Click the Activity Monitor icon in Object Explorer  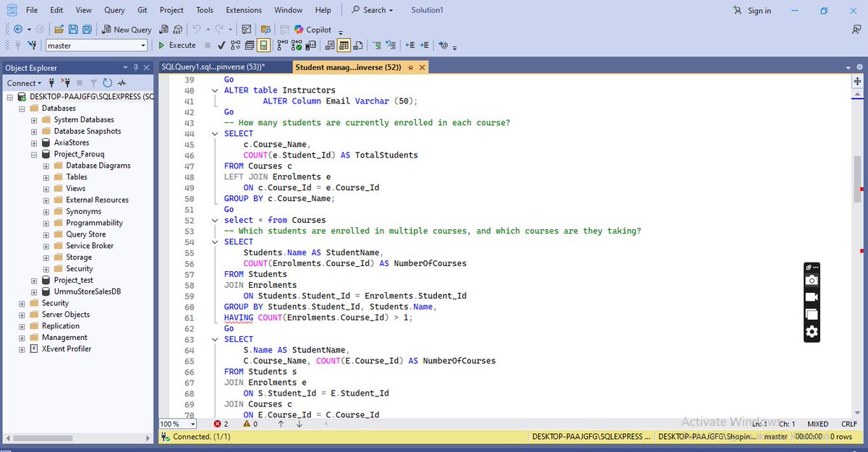tap(122, 83)
